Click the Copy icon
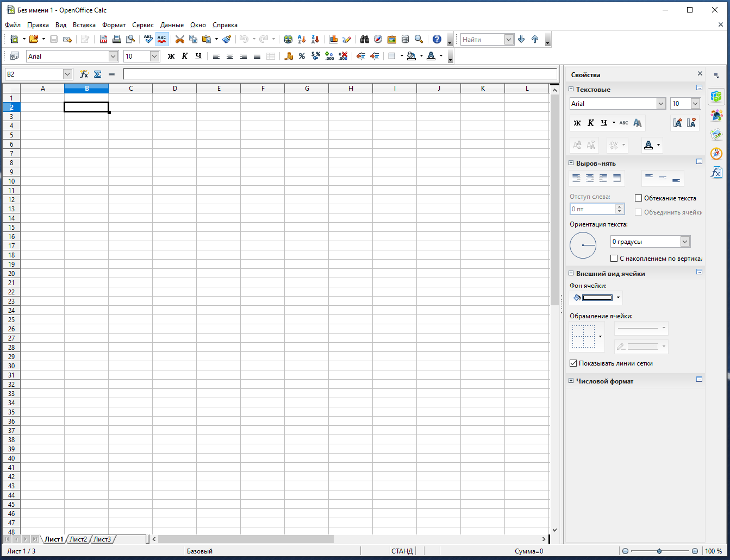This screenshot has height=560, width=730. (x=193, y=39)
